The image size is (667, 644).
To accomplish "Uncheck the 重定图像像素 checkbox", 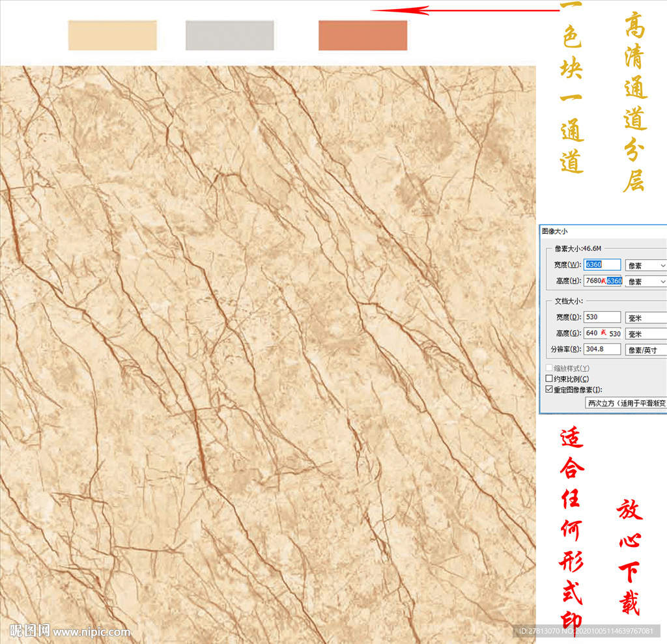I will [549, 389].
